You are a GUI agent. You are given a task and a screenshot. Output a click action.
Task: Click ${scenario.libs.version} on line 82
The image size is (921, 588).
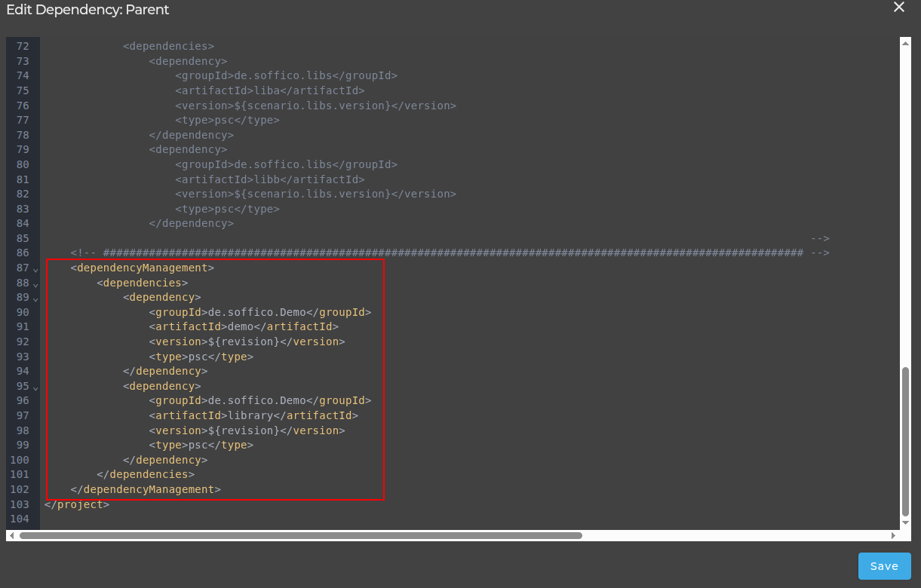pos(312,194)
